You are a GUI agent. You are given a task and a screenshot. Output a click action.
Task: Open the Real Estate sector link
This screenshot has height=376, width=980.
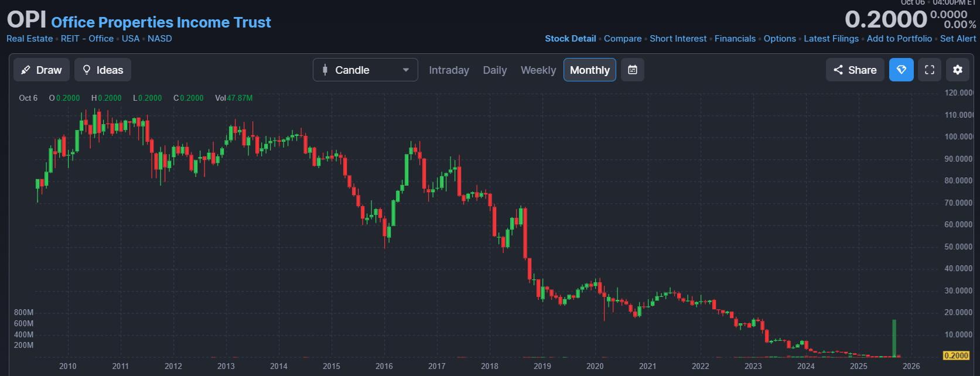(x=30, y=39)
